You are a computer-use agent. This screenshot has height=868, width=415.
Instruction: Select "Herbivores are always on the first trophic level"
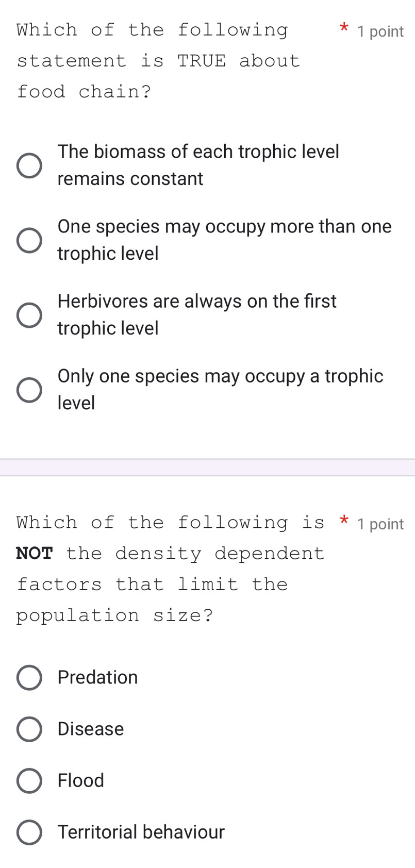(29, 314)
